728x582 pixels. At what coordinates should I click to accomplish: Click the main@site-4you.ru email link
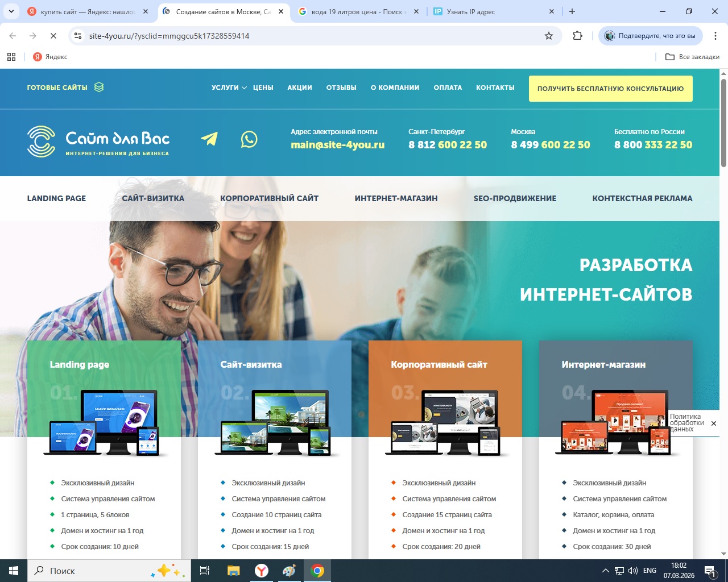pyautogui.click(x=338, y=145)
